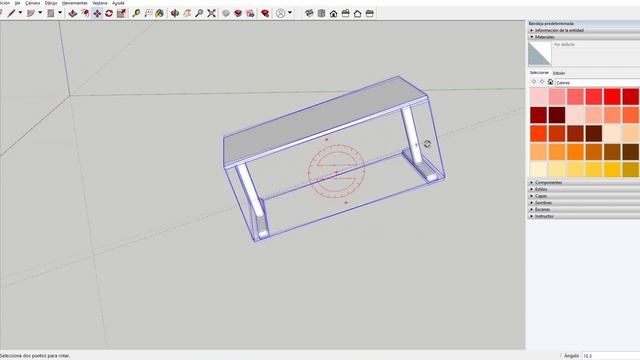Click the grey sphere toolbar icon
The image size is (640, 360).
click(x=226, y=13)
